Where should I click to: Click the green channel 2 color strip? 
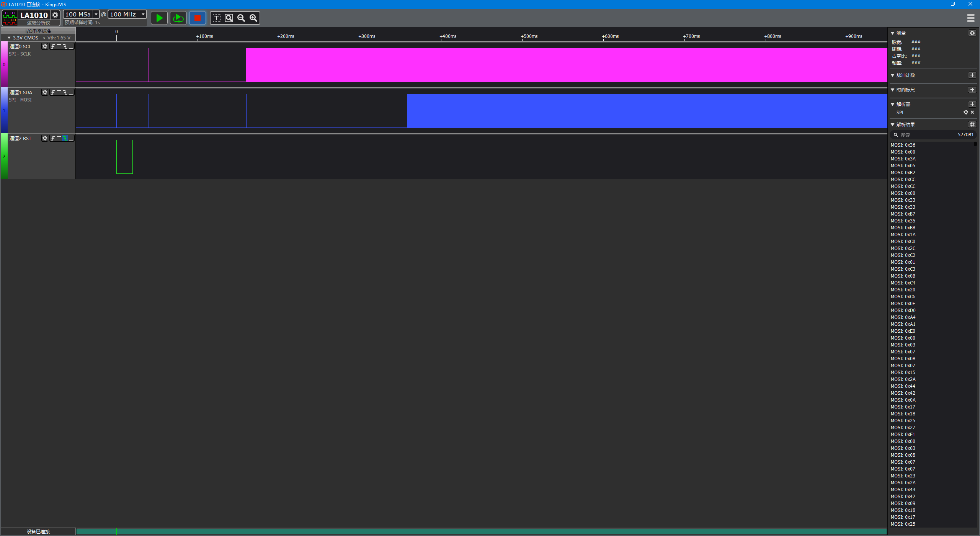point(4,156)
